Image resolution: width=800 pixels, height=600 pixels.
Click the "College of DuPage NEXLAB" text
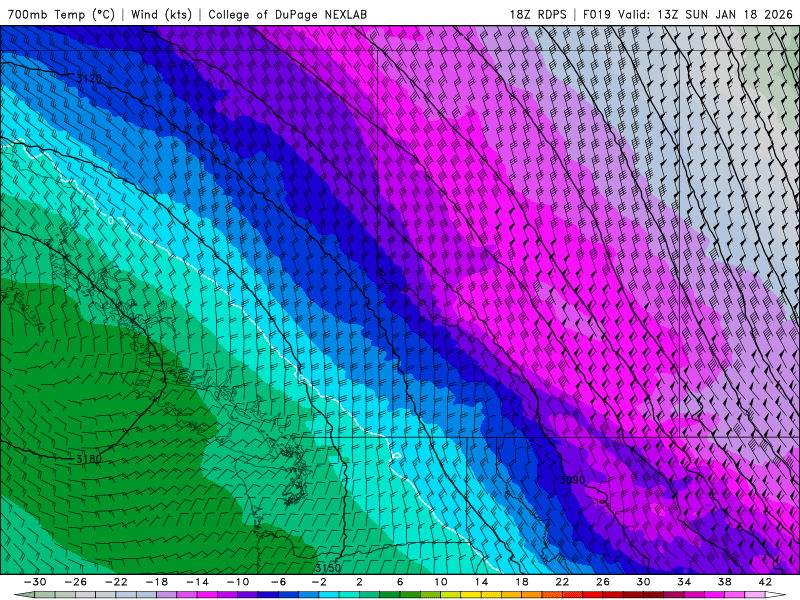point(287,14)
